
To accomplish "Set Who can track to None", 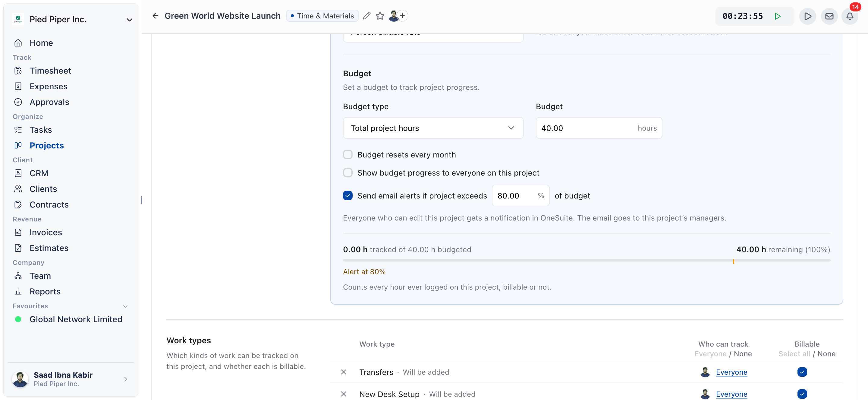I will click(743, 354).
